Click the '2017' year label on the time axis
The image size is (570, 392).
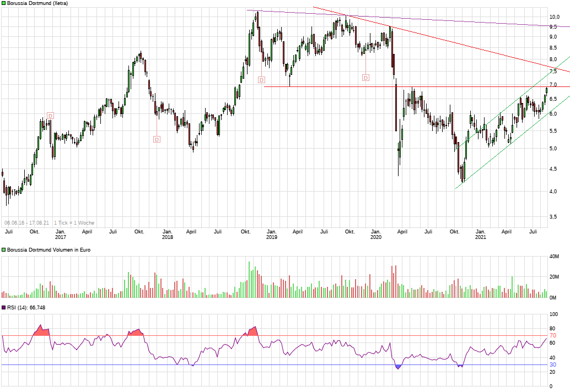[x=60, y=237]
